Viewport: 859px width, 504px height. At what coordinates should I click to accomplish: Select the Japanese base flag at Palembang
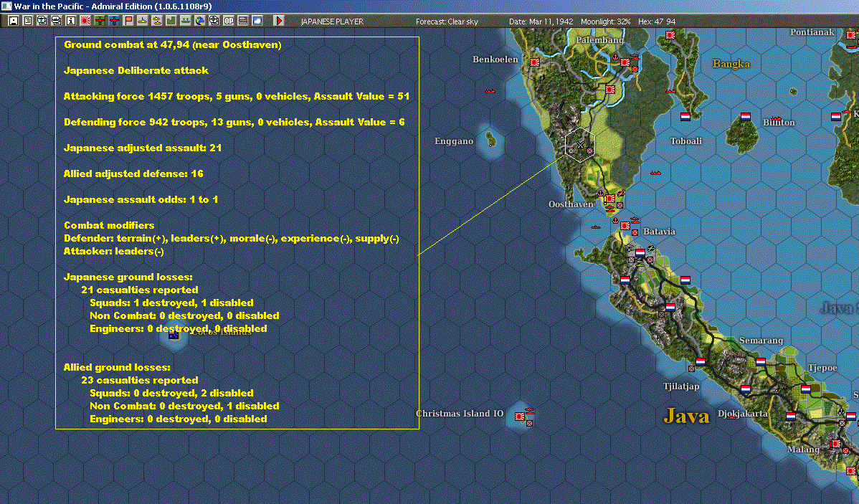625,62
